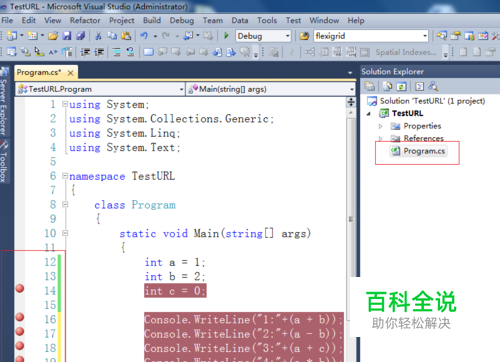Open the Refactor menu
500x362 pixels.
click(x=85, y=20)
